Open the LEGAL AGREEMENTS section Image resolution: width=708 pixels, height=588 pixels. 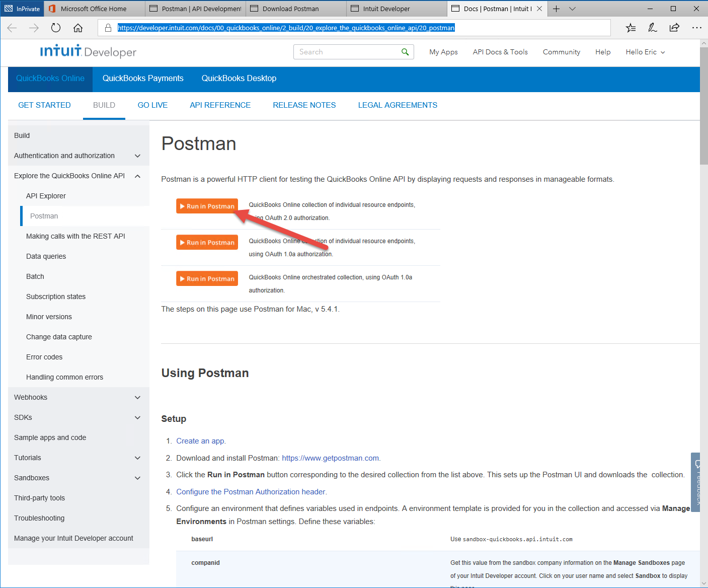click(398, 105)
